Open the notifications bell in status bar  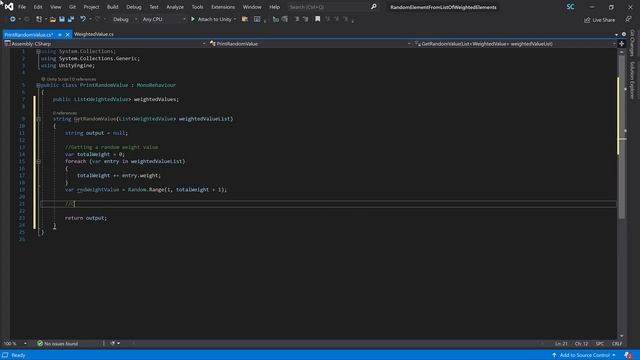click(x=628, y=355)
